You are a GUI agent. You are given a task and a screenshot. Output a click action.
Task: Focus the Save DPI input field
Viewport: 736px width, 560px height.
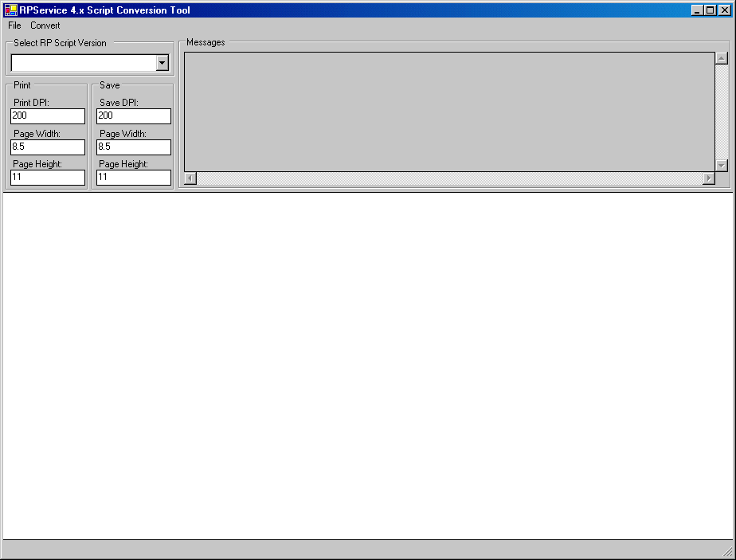click(134, 116)
